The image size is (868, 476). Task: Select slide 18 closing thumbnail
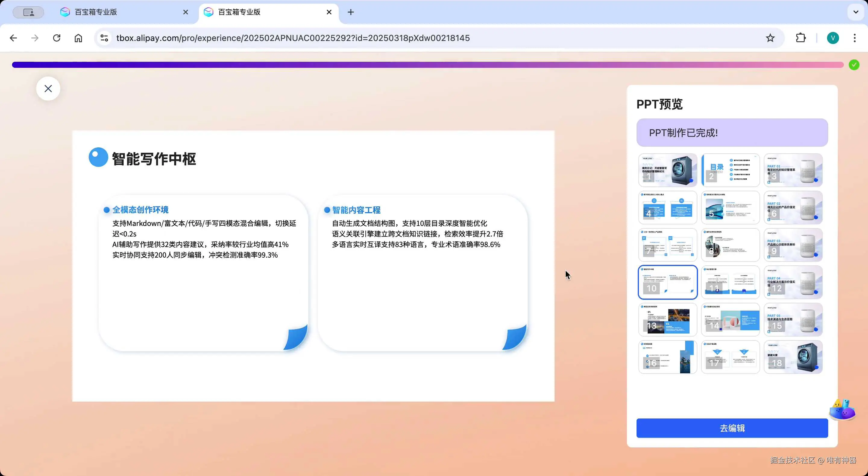(793, 357)
